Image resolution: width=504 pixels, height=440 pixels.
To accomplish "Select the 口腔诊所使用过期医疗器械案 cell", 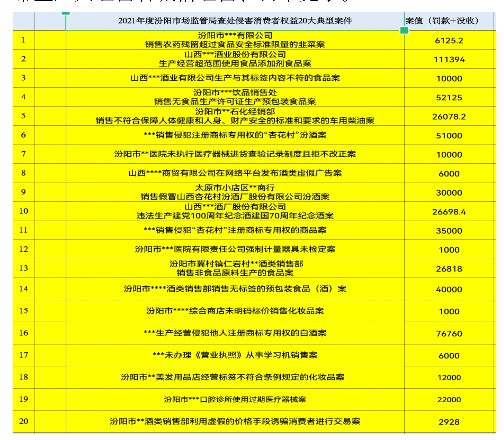I will click(235, 399).
